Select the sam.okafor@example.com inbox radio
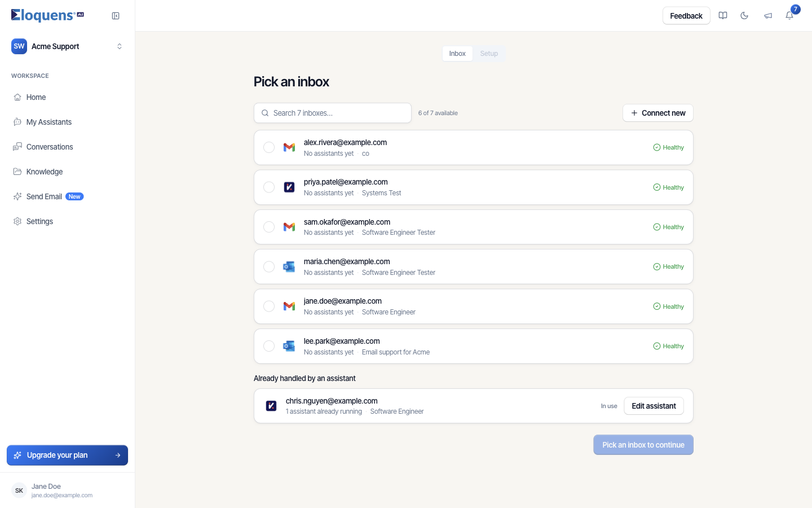This screenshot has height=508, width=812. click(269, 227)
